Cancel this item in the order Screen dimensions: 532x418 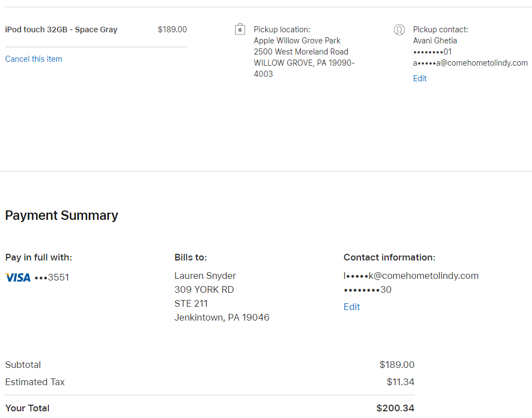[x=33, y=59]
